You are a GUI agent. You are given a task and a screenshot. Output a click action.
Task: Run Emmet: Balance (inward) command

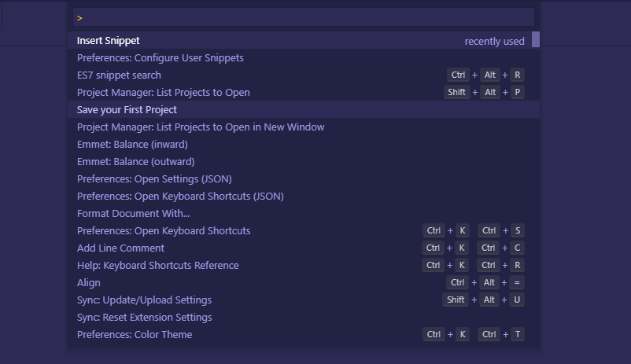[132, 145]
